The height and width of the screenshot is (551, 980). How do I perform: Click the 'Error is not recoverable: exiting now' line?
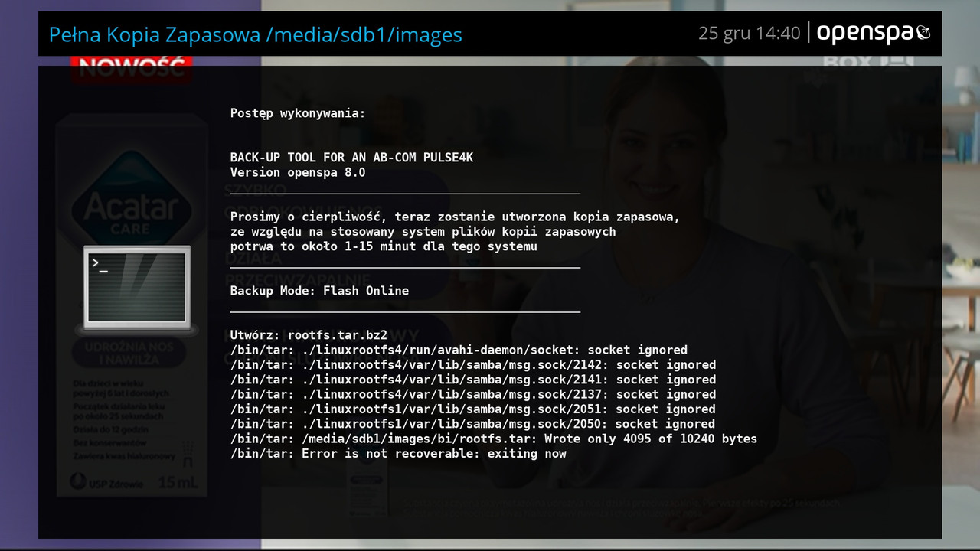tap(398, 454)
